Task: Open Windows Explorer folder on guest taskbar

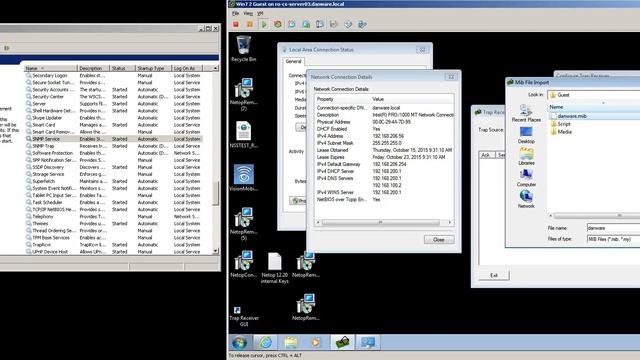Action: click(291, 342)
